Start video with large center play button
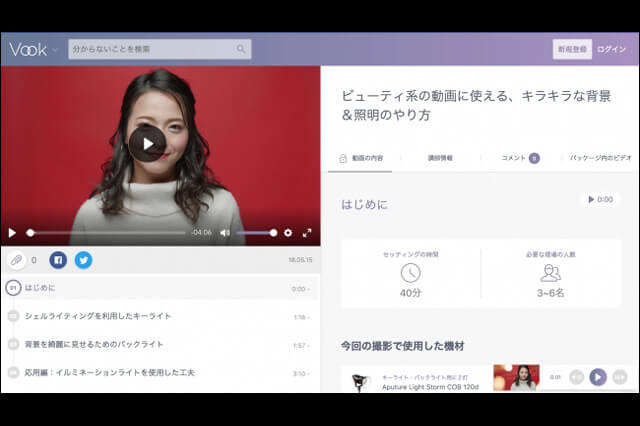Image resolution: width=640 pixels, height=426 pixels. 147,144
